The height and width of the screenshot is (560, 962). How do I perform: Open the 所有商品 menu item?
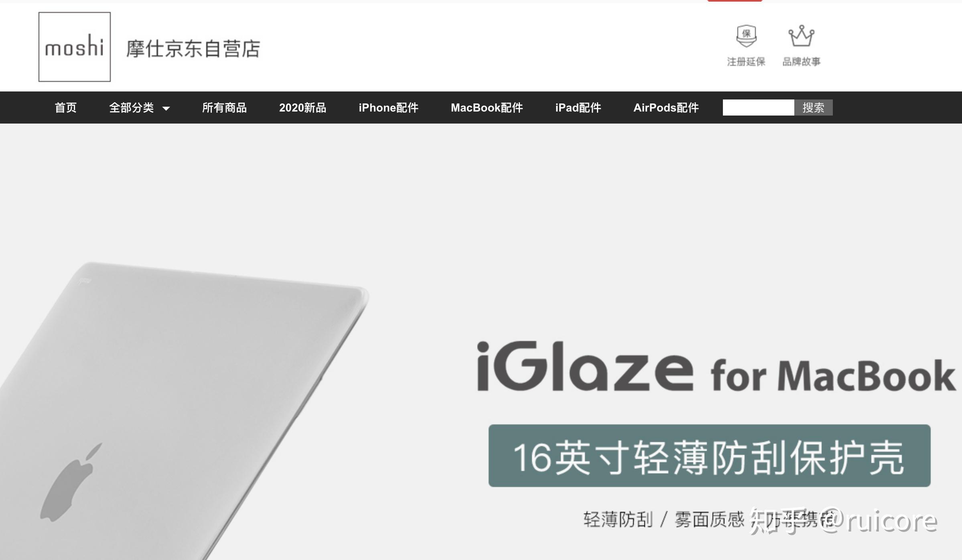point(224,108)
